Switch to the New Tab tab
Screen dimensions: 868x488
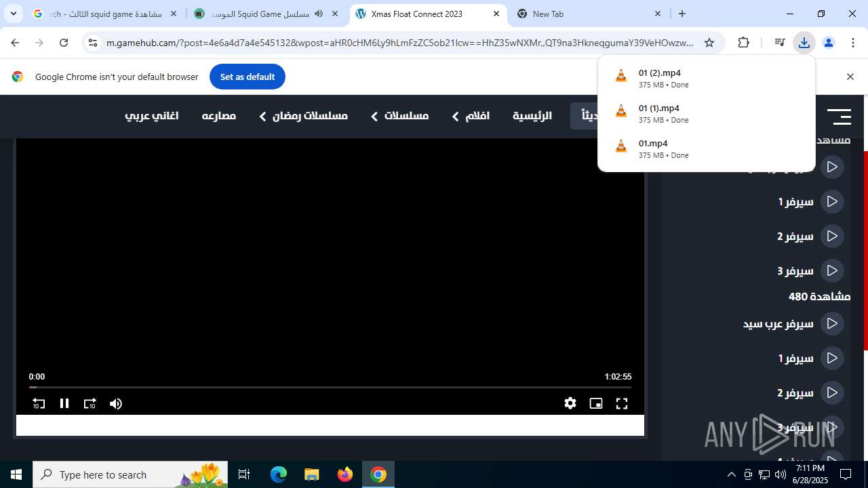point(589,14)
